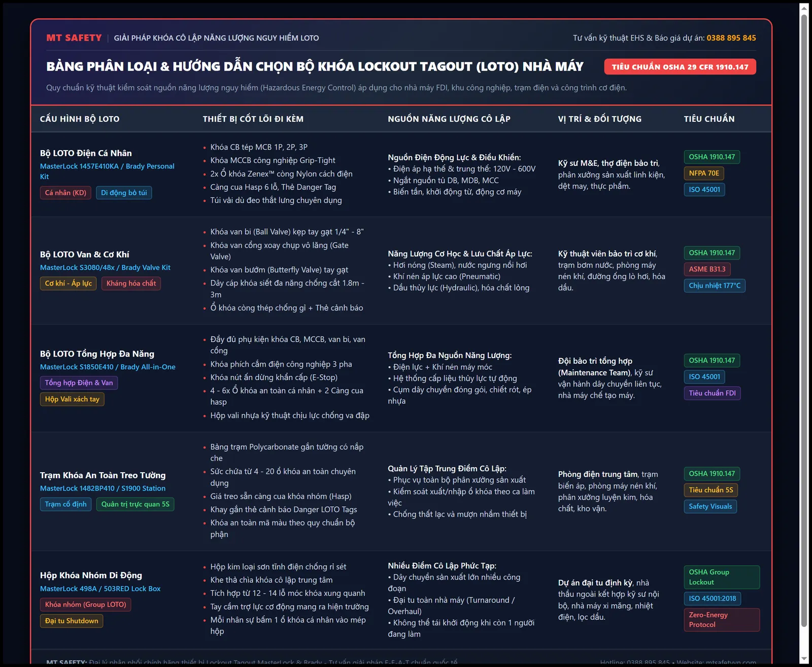Click the Di động bỏ túi tag
This screenshot has width=812, height=667.
tap(124, 193)
